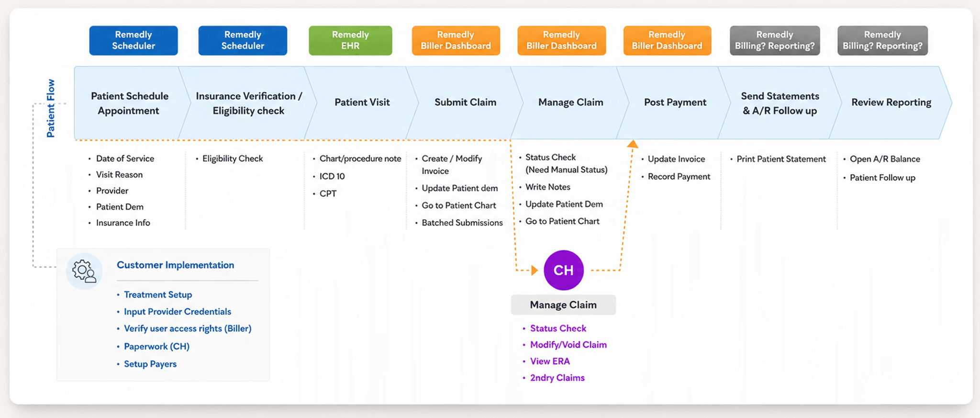Select the Patient Visit flow step
The image size is (980, 418).
(362, 102)
